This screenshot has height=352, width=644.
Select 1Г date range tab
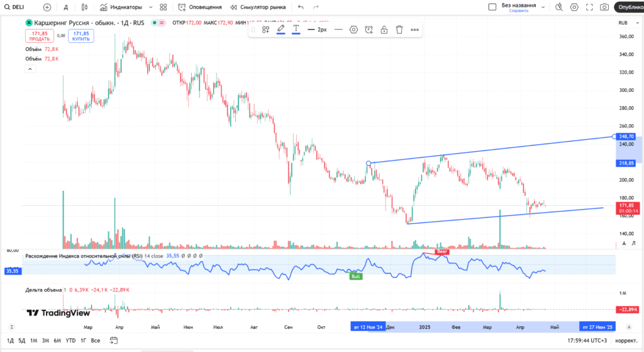pyautogui.click(x=84, y=341)
